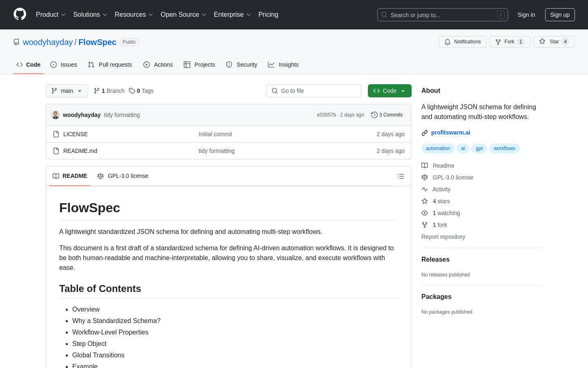Open the green Code dropdown
588x368 pixels.
[x=390, y=91]
